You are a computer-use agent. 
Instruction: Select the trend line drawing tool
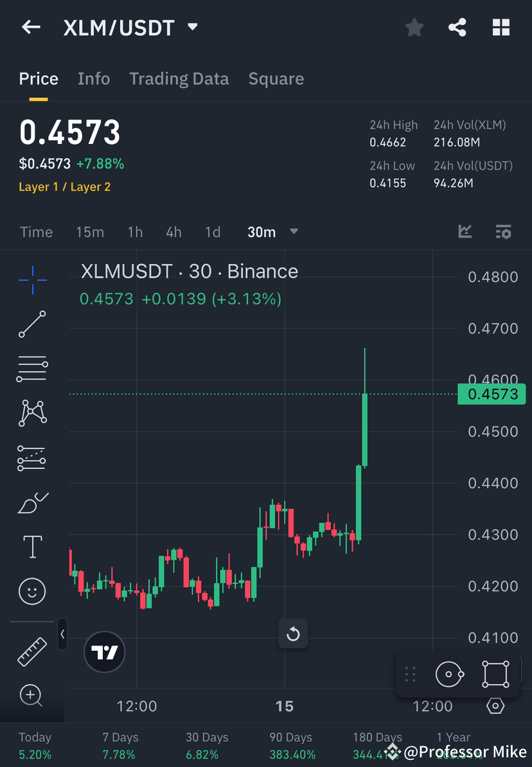click(32, 324)
